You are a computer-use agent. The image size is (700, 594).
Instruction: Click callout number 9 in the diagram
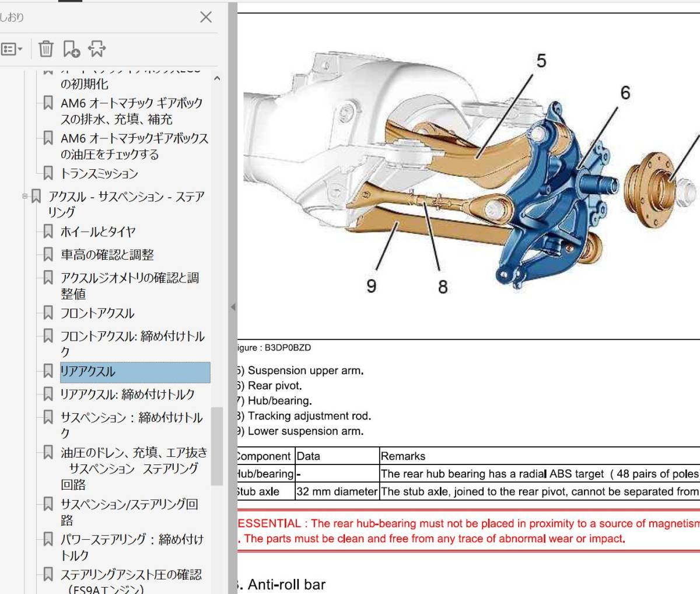[x=371, y=285]
